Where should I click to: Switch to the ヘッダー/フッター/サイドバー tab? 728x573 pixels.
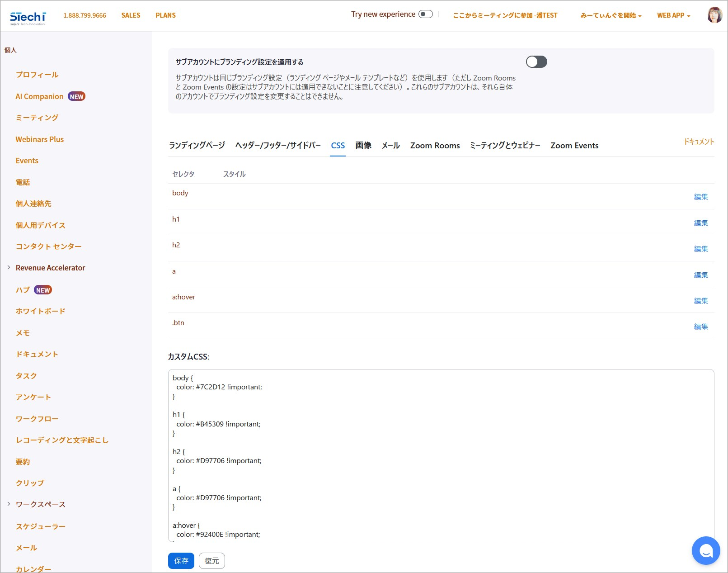click(278, 145)
